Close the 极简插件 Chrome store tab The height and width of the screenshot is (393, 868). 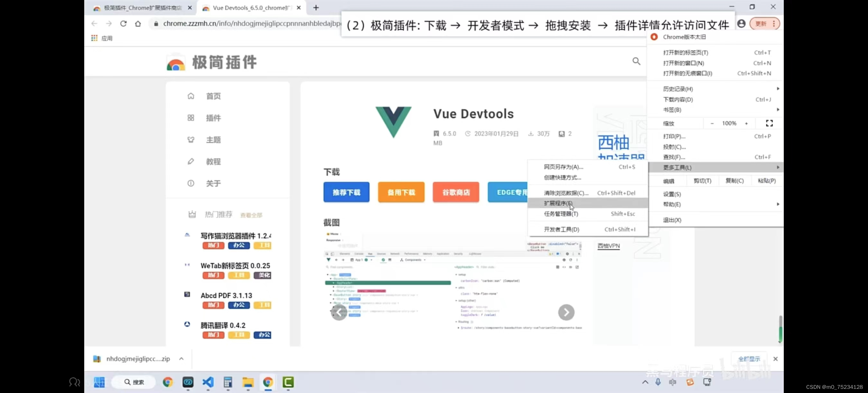tap(190, 8)
